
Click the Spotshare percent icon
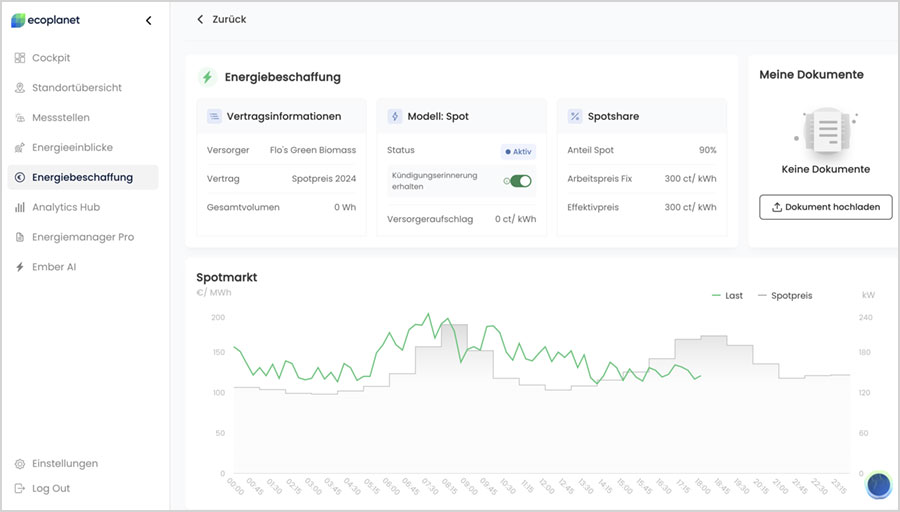(575, 117)
